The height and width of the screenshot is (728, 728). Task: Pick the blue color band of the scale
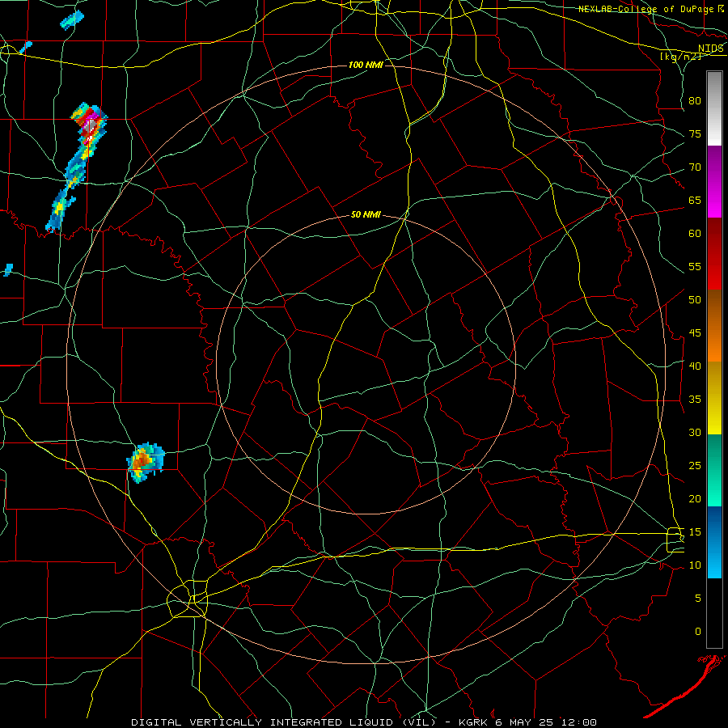tap(714, 542)
